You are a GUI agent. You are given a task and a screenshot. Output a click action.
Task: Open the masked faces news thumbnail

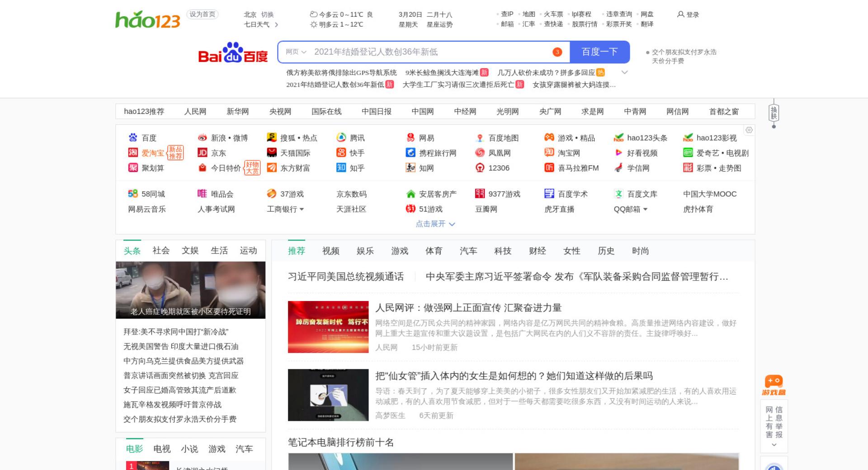190,290
